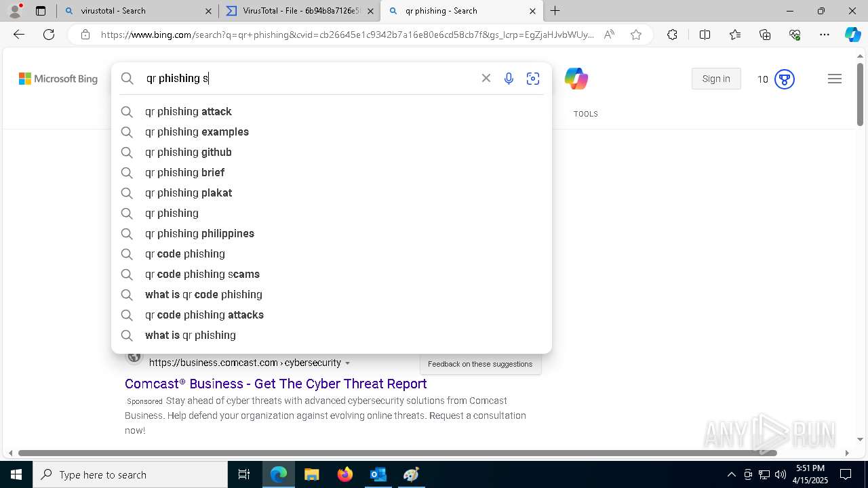Click Feedback on these suggestions
Image resolution: width=868 pixels, height=488 pixels.
(x=480, y=364)
